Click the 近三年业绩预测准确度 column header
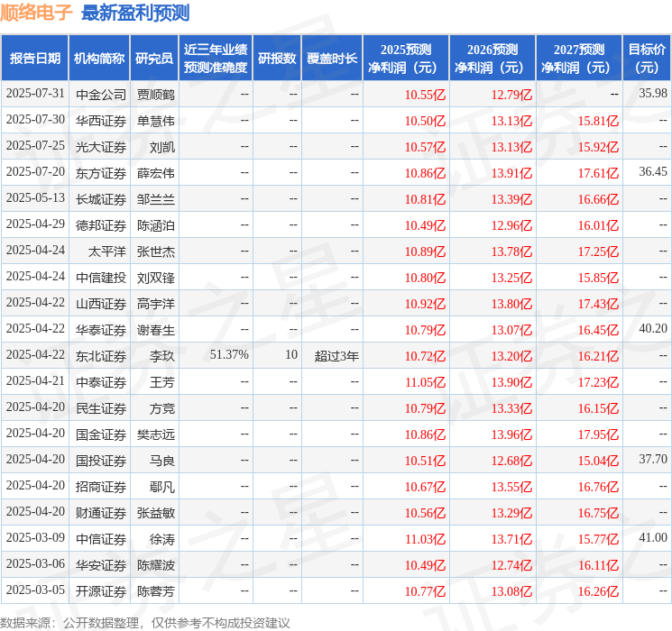The image size is (672, 631). [215, 58]
